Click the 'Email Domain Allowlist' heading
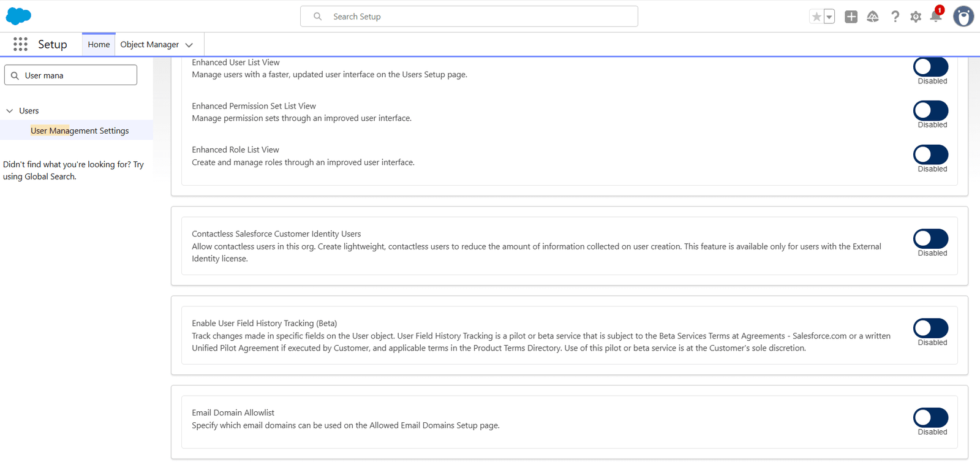The image size is (980, 467). tap(233, 412)
